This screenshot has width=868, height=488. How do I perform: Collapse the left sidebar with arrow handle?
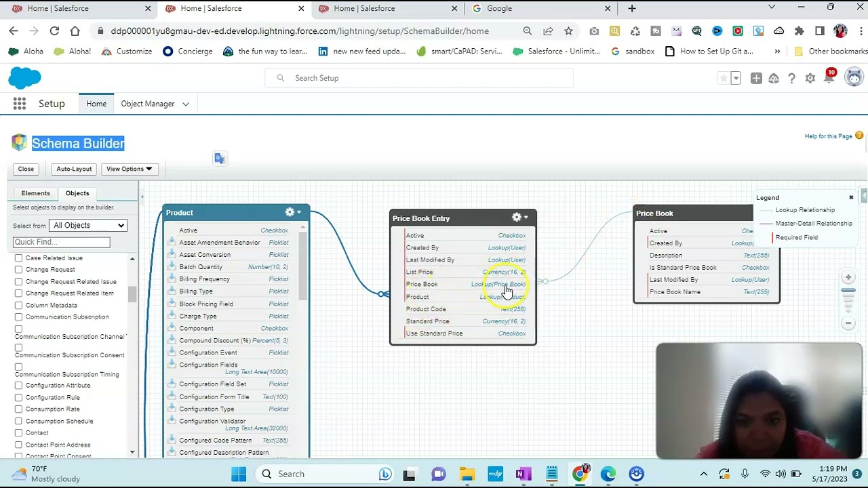point(142,197)
